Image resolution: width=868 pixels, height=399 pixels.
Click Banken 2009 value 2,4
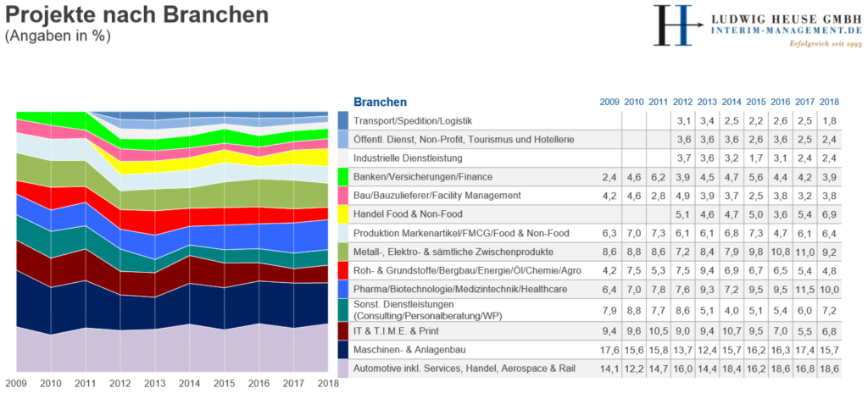pos(610,177)
